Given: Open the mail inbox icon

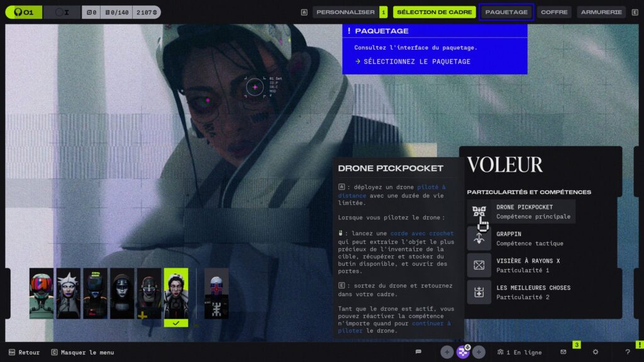Looking at the screenshot, I should pyautogui.click(x=563, y=352).
